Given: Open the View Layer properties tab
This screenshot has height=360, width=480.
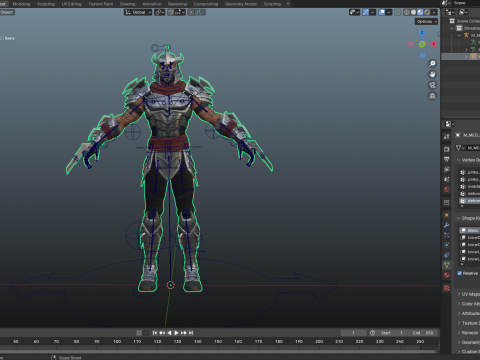Looking at the screenshot, I should tap(447, 169).
